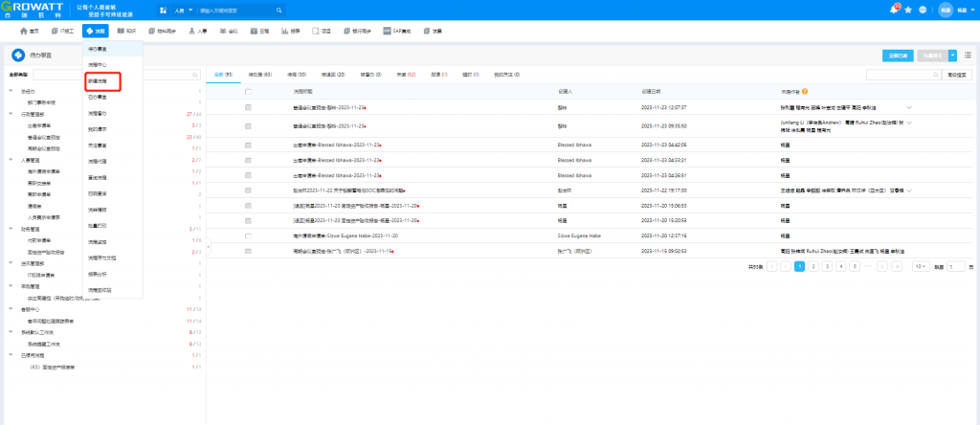Go to 首页 via the house icon
980x425 pixels.
coord(30,31)
